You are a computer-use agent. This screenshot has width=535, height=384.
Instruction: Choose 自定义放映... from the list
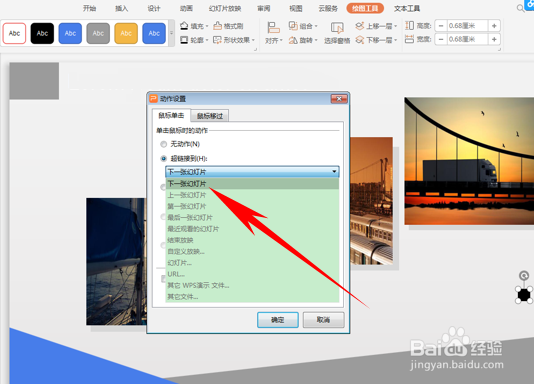coord(252,251)
